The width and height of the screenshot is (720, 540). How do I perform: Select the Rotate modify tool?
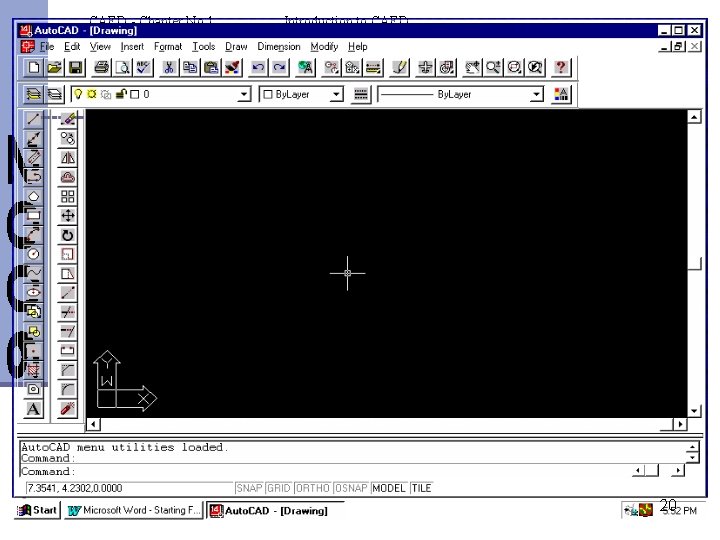coord(68,235)
